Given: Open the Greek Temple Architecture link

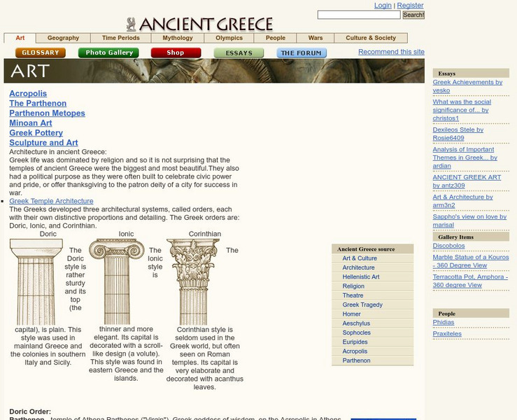Looking at the screenshot, I should 51,201.
